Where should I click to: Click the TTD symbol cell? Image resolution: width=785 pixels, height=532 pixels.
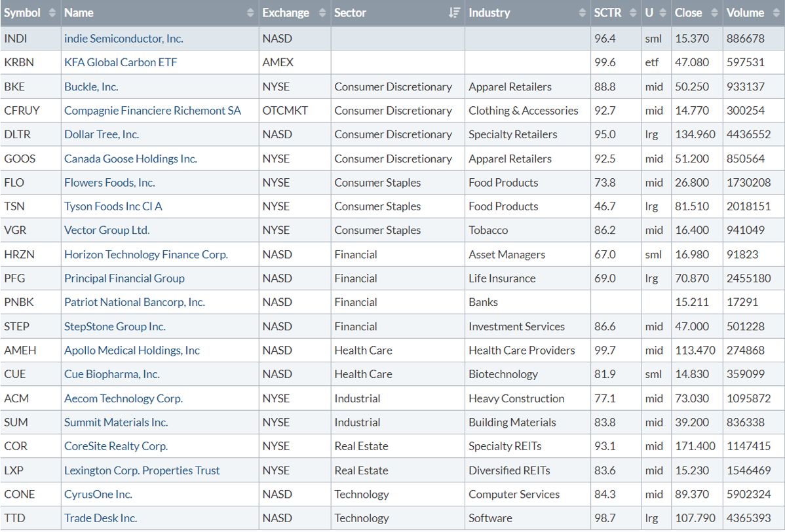[15, 518]
